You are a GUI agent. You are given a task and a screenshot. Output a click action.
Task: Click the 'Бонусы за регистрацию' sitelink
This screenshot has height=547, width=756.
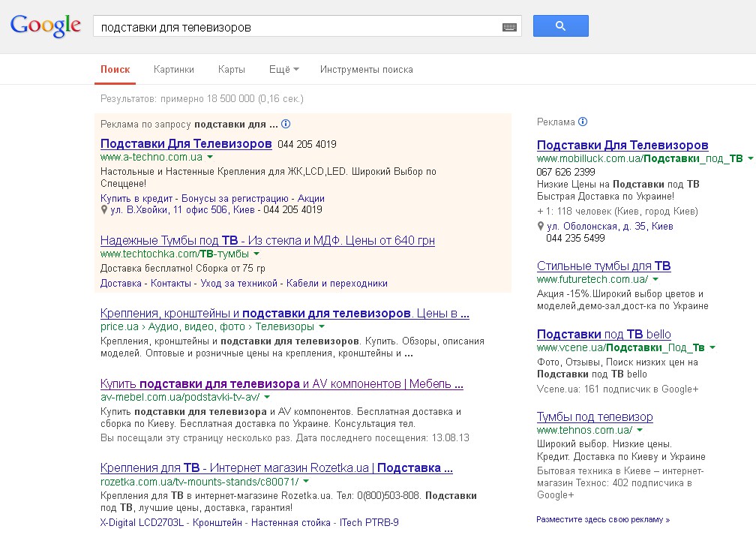(x=235, y=198)
